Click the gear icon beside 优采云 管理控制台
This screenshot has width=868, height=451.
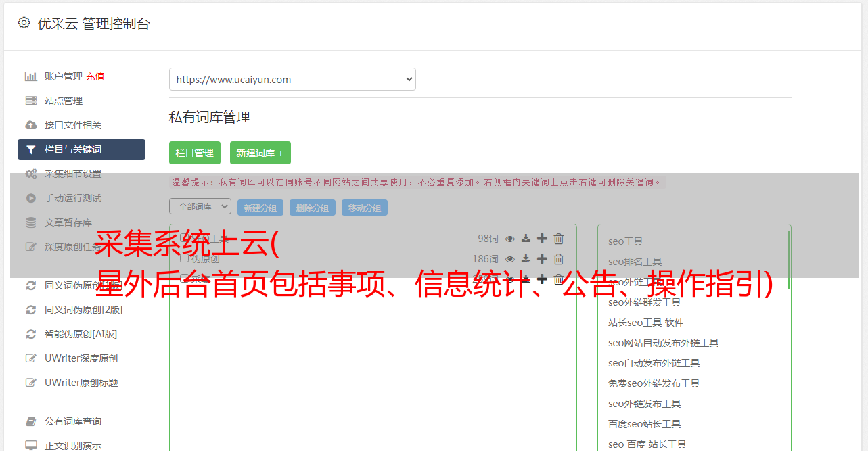[x=24, y=23]
